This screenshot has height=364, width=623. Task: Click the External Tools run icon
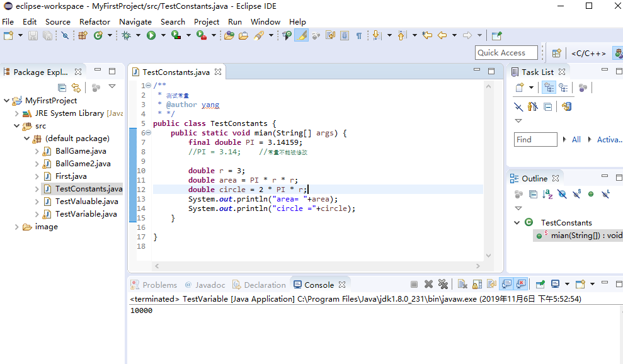[202, 35]
